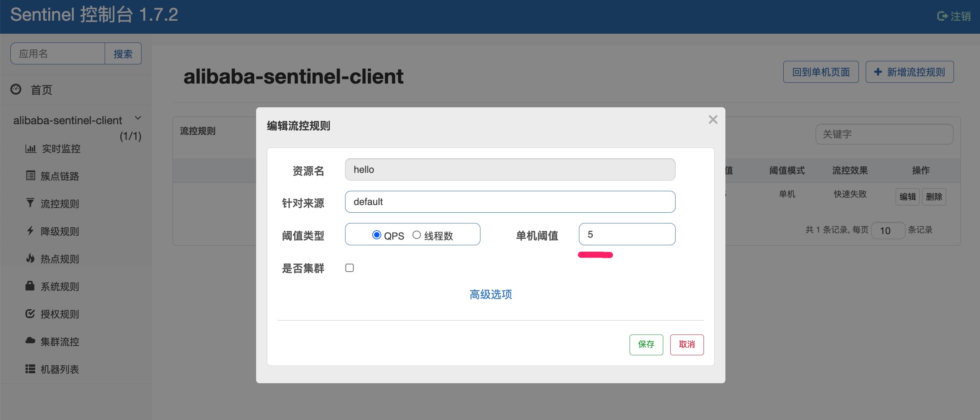
Task: Click the 快速失败 cell in the table
Action: (x=850, y=194)
